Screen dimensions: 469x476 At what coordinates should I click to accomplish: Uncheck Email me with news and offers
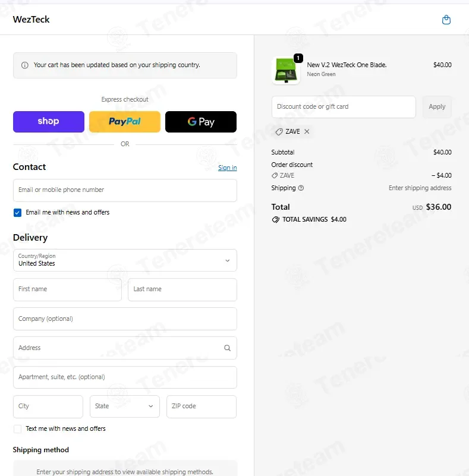(18, 213)
